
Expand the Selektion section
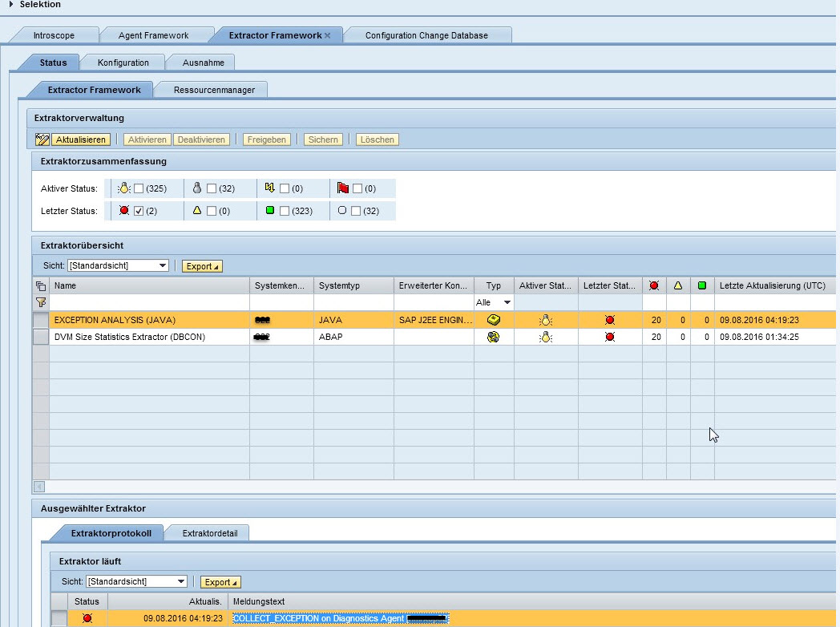click(x=11, y=4)
